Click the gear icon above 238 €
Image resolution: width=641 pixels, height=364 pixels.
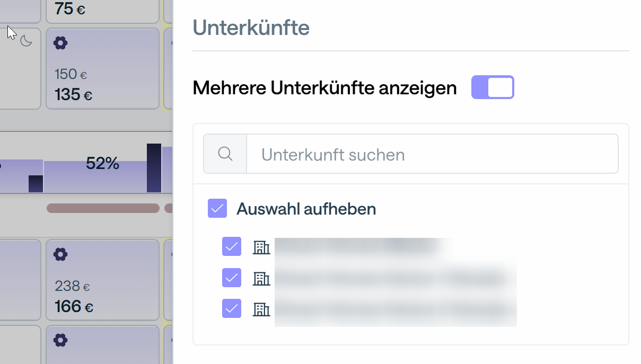61,255
